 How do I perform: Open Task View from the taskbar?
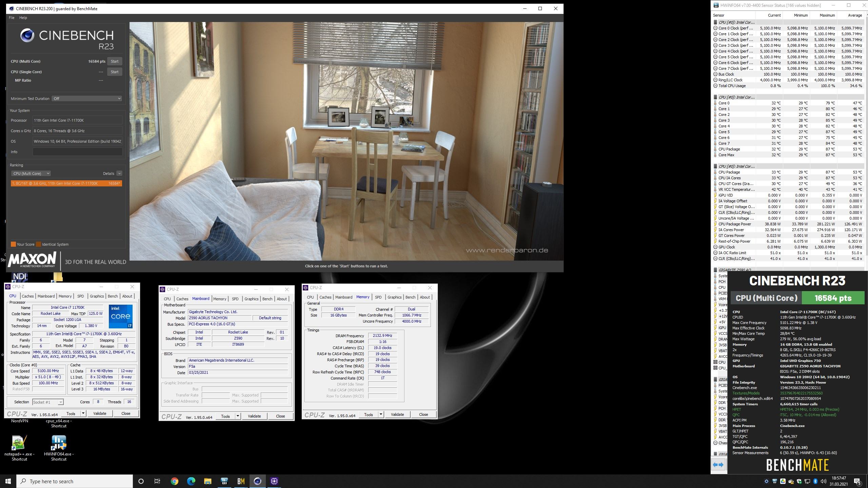pyautogui.click(x=157, y=481)
